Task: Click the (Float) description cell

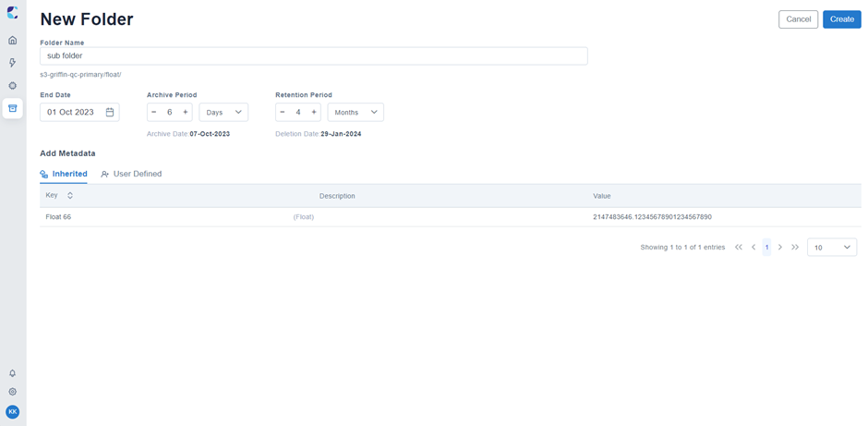Action: 304,217
